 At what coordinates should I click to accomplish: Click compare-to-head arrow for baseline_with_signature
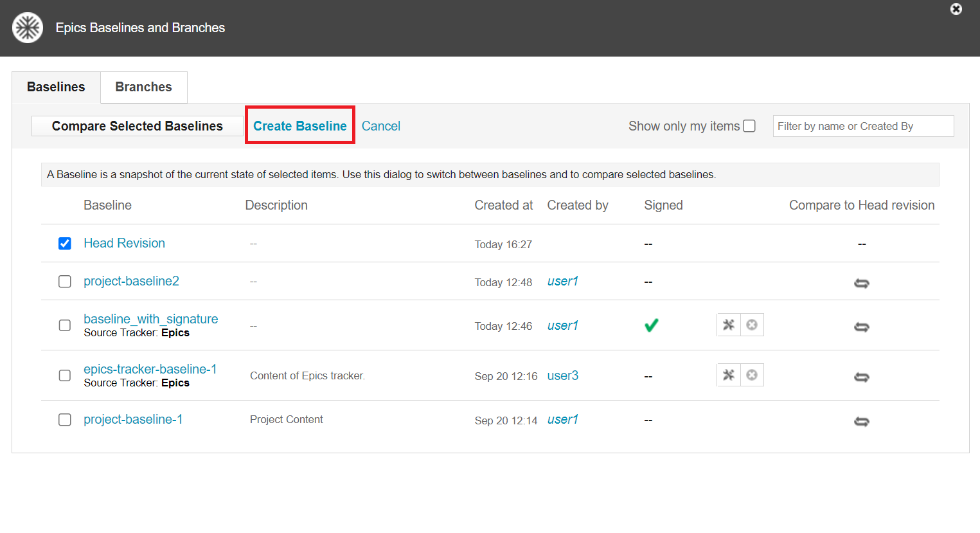pyautogui.click(x=861, y=327)
